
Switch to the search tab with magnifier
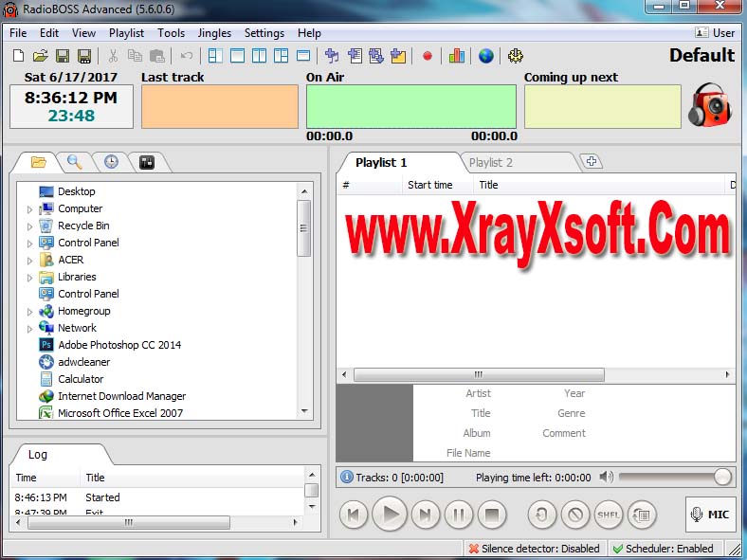click(74, 162)
